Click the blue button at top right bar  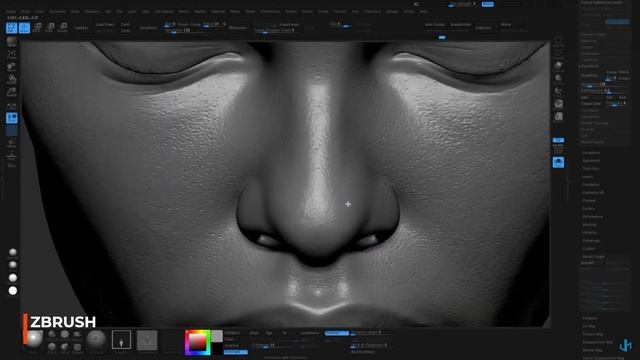487,4
